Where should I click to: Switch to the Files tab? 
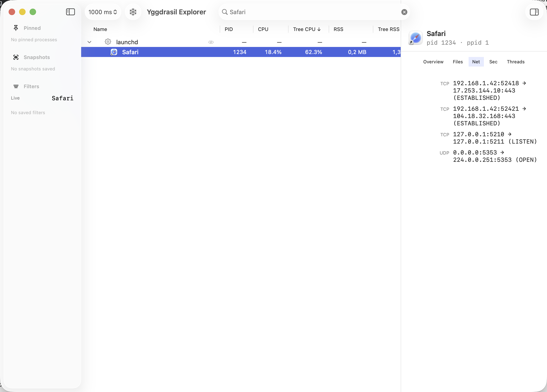click(458, 62)
